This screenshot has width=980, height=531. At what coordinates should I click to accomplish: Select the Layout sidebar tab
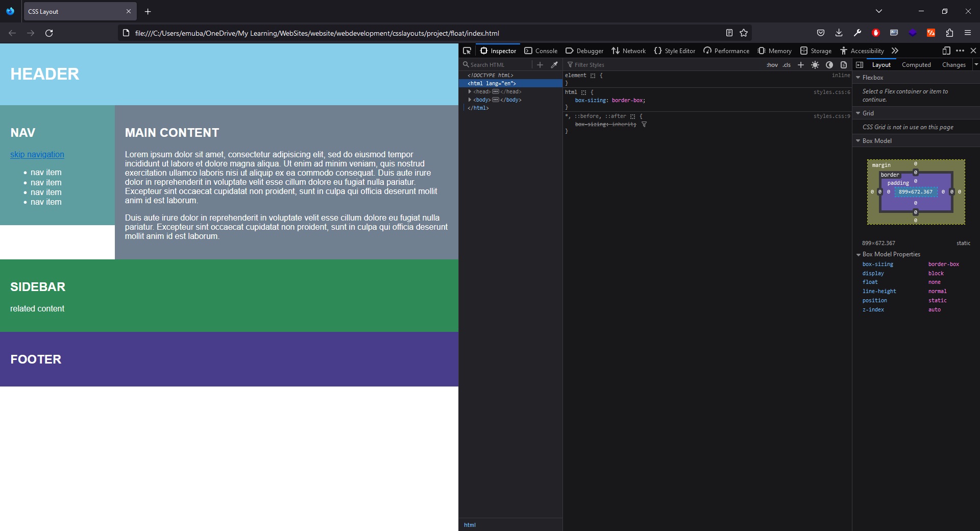881,65
